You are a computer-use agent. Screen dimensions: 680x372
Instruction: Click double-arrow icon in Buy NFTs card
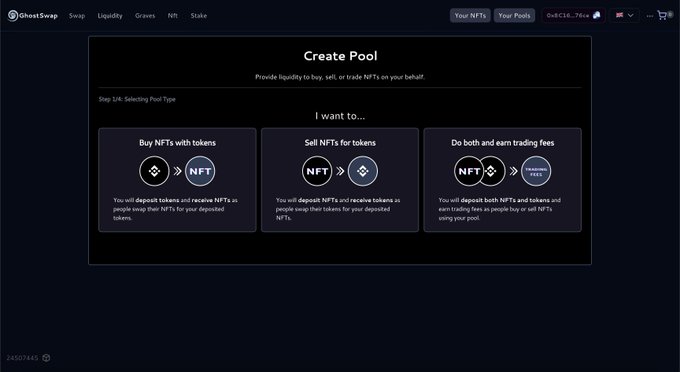click(177, 171)
